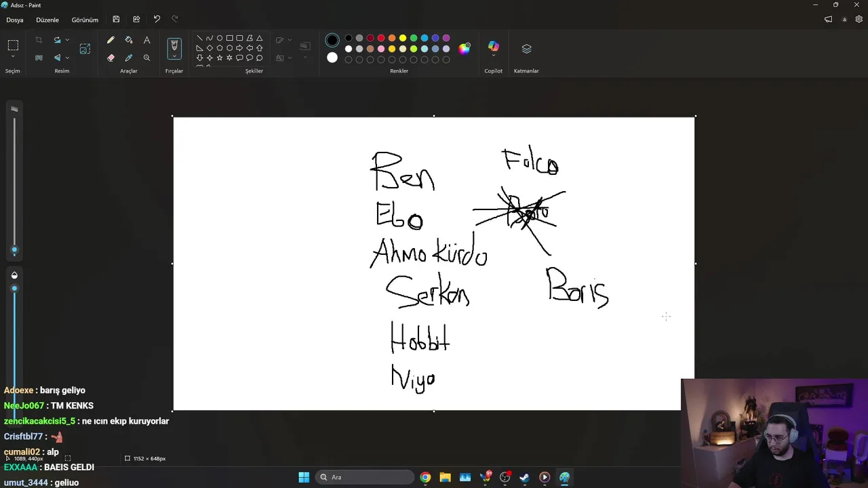
Task: Open Steam from the taskbar
Action: tap(524, 477)
